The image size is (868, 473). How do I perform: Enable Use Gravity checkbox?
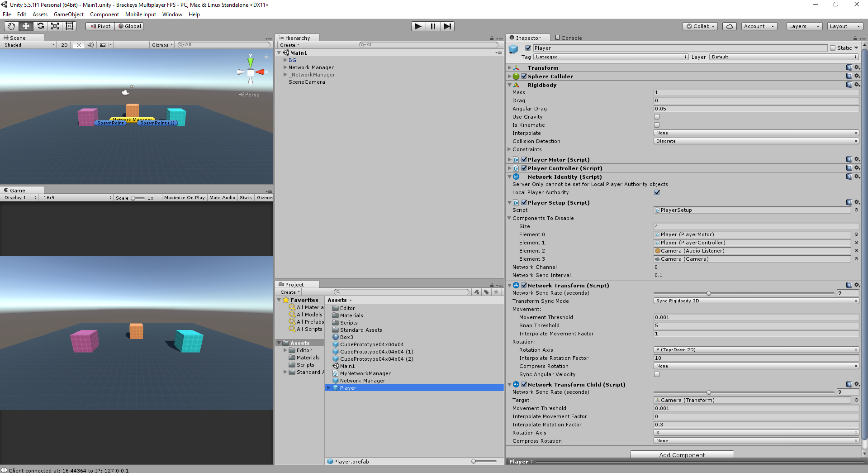[x=657, y=117]
